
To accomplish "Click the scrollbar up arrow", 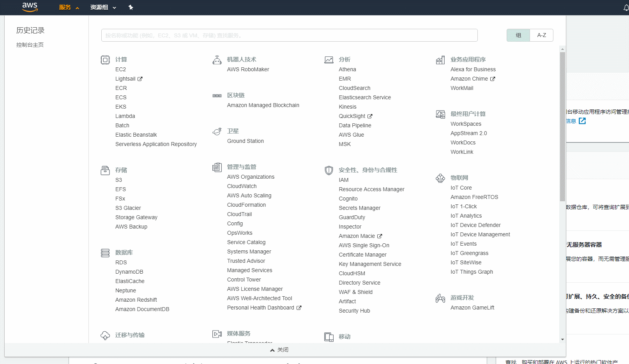I will point(562,49).
